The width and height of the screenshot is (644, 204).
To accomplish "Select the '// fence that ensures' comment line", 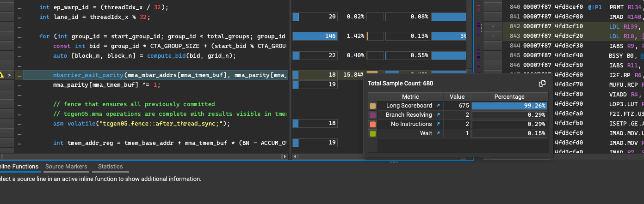I will pos(134,104).
